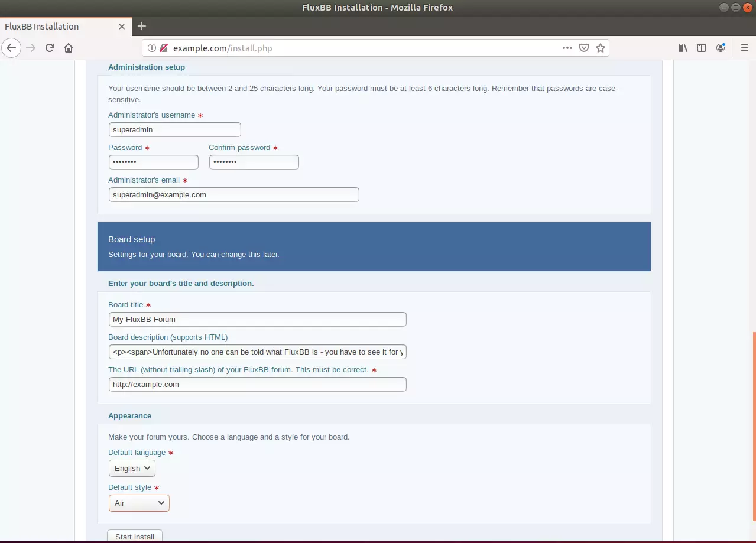Show site information icon in address bar
756x543 pixels.
coord(152,48)
